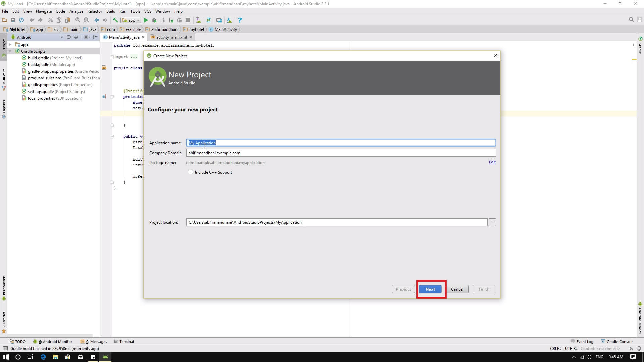Screen dimensions: 644x362
Task: Click the project location browse button
Action: (x=492, y=222)
